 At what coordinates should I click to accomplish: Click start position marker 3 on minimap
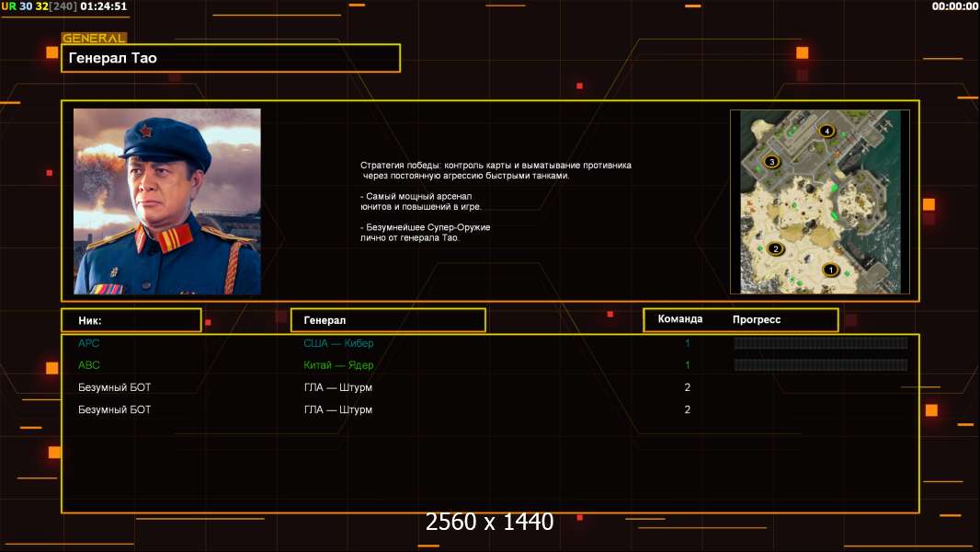coord(772,162)
